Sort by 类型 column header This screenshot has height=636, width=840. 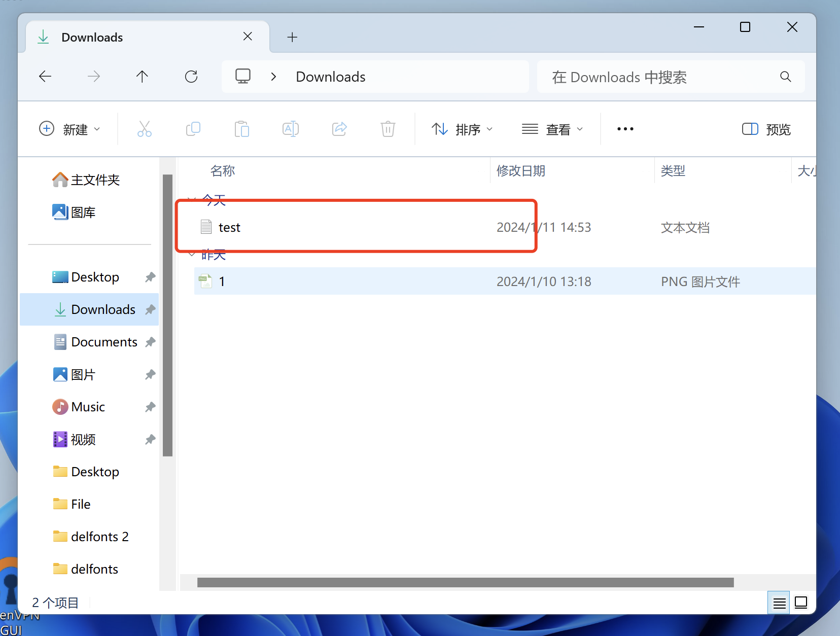[673, 171]
